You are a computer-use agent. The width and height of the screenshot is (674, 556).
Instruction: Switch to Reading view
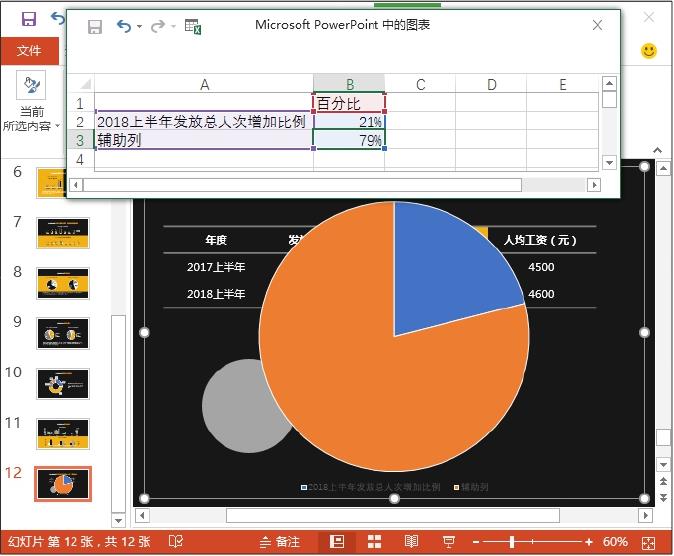(411, 542)
